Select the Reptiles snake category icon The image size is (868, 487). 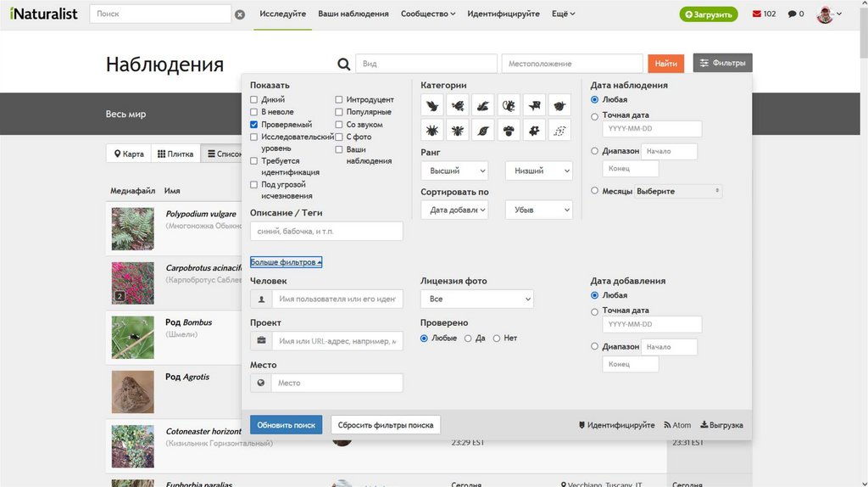[482, 105]
